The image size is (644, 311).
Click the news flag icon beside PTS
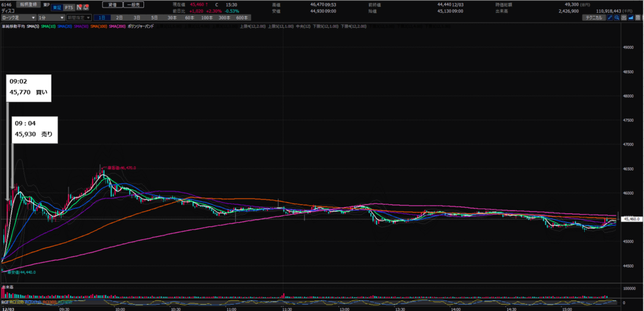(x=79, y=7)
